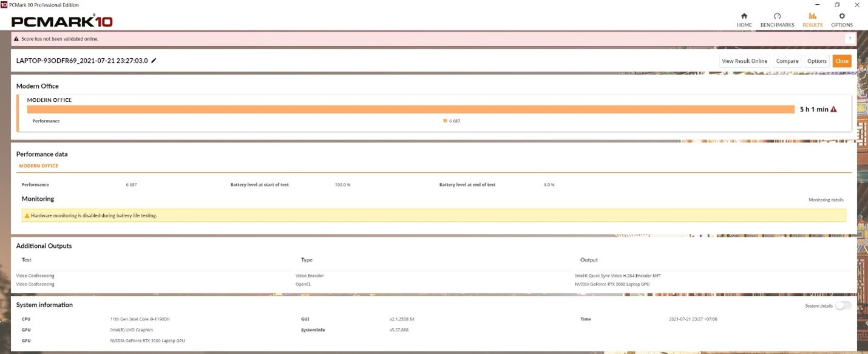Click warning icon in hardware monitoring notice

click(27, 216)
